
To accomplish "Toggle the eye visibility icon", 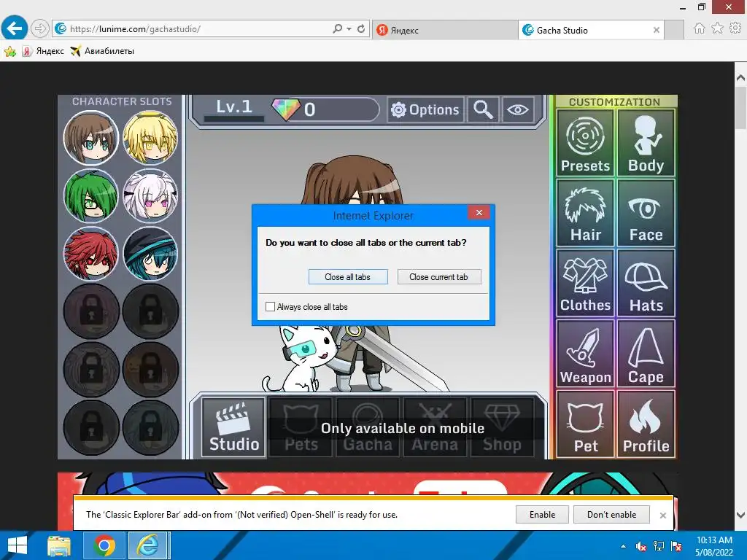I will [518, 109].
